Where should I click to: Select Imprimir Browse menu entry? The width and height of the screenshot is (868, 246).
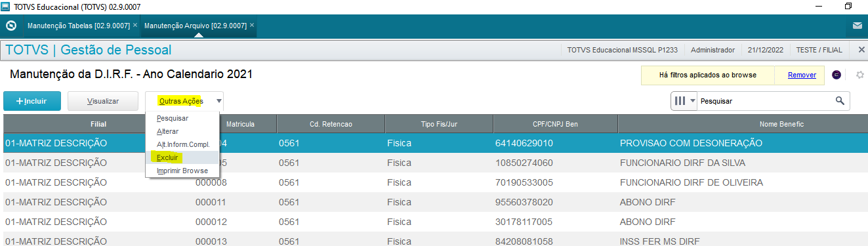pos(182,171)
